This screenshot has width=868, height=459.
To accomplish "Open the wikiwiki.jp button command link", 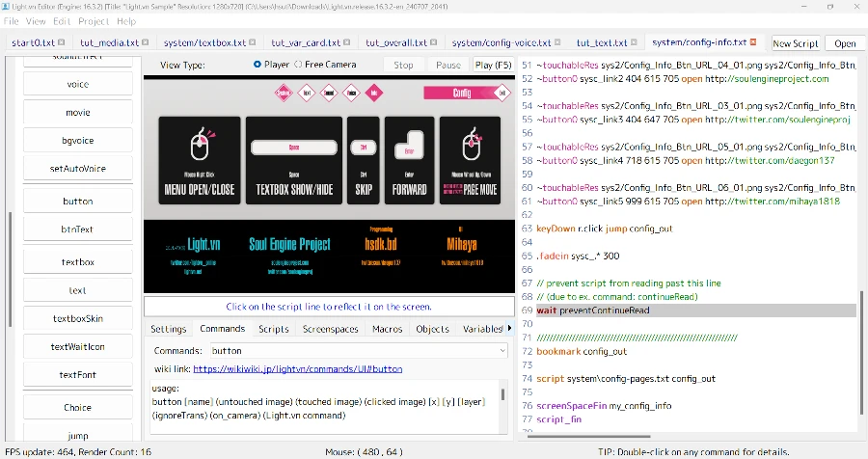I will [297, 368].
